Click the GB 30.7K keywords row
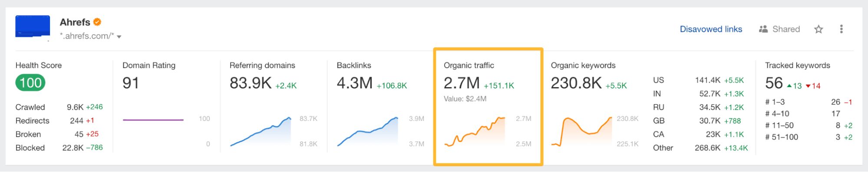This screenshot has height=172, width=868. click(x=697, y=121)
